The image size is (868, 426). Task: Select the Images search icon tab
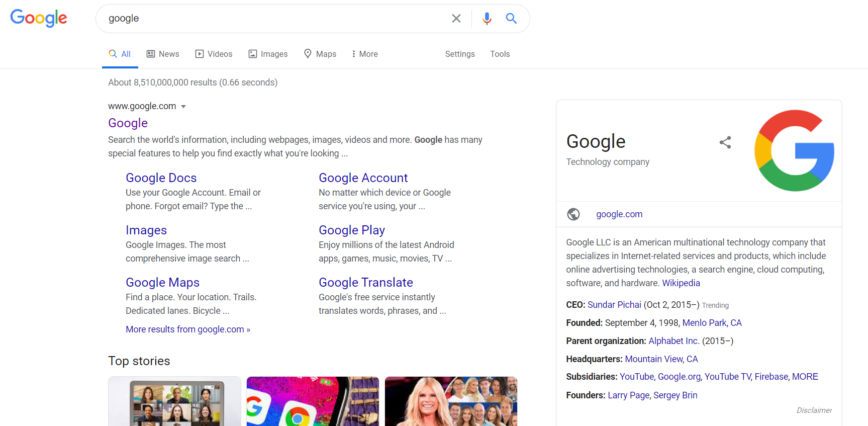tap(252, 53)
